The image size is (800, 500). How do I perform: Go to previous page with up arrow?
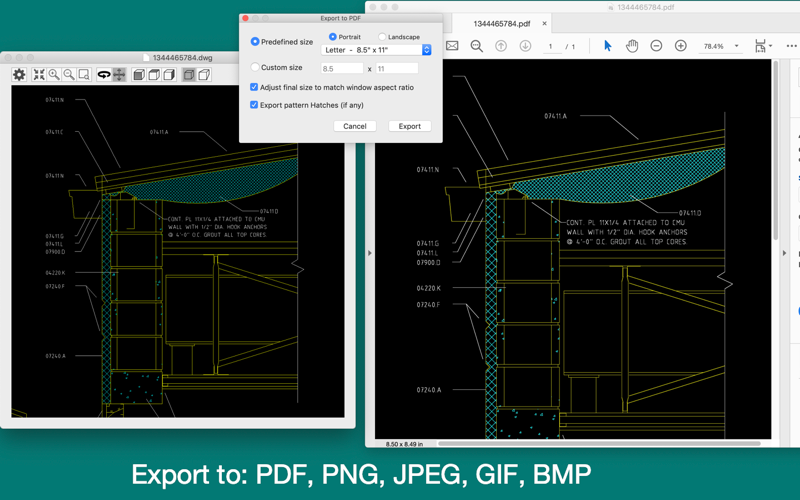tap(501, 46)
